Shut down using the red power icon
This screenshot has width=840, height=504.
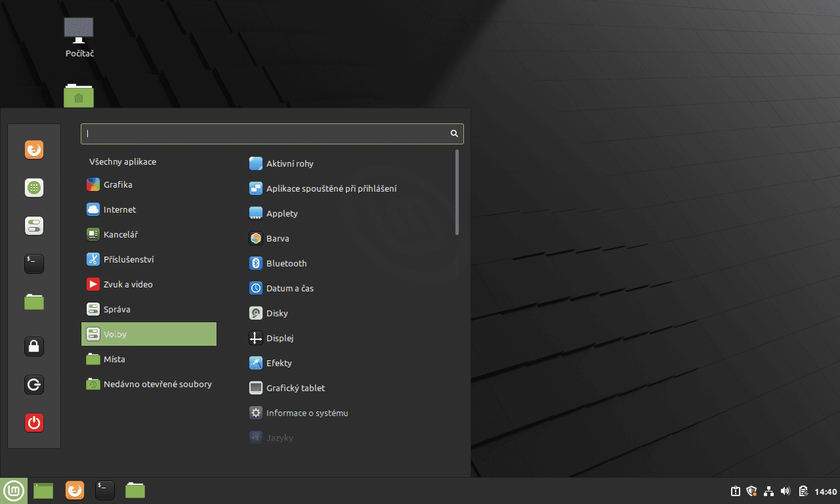click(33, 423)
